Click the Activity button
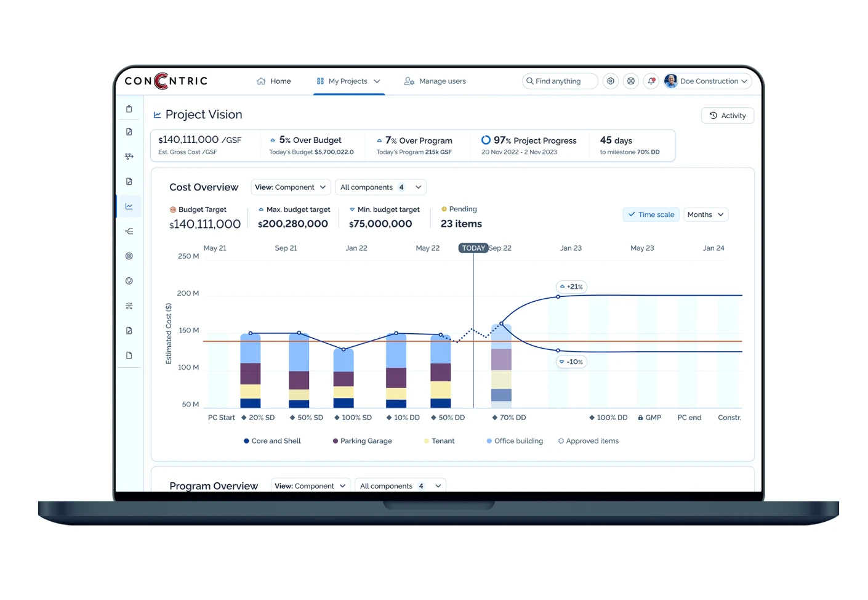The width and height of the screenshot is (868, 600). tap(727, 116)
